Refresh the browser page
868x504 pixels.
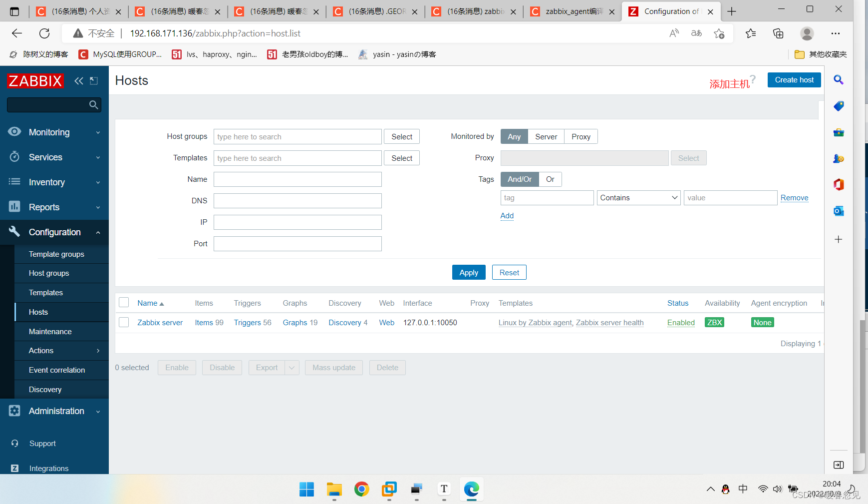pyautogui.click(x=44, y=33)
